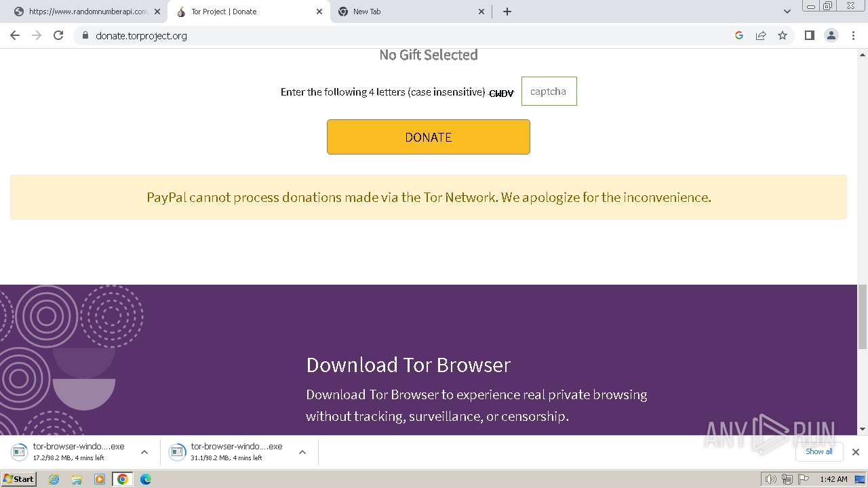Select the Tor Project | Donate tab
This screenshot has width=868, height=488.
pos(248,12)
